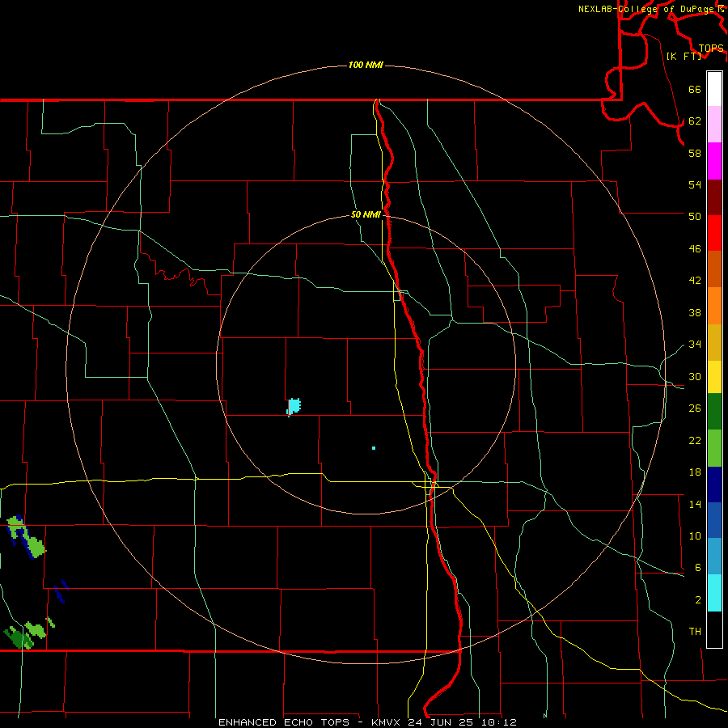Click the cyan segment at legend bottom

click(x=714, y=593)
